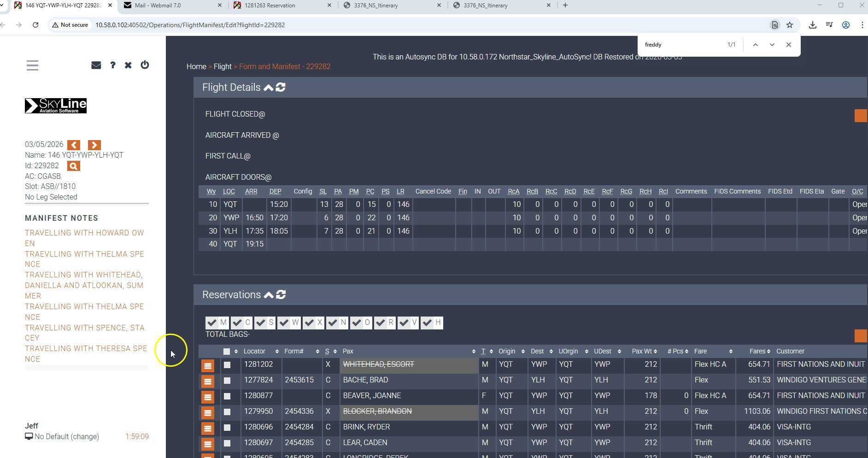Switch to 1281263 Reservation tab

(x=282, y=6)
